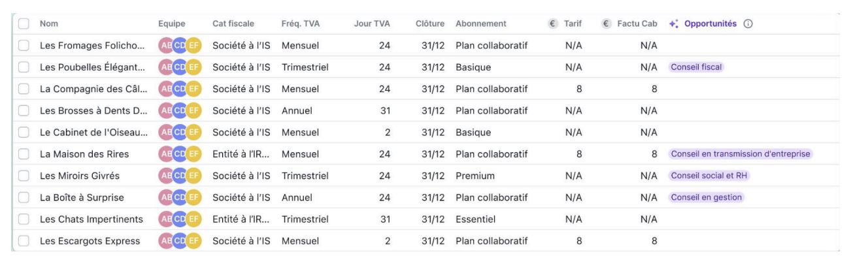Click the CD avatar for Les Miroirs Givrés

coord(180,176)
